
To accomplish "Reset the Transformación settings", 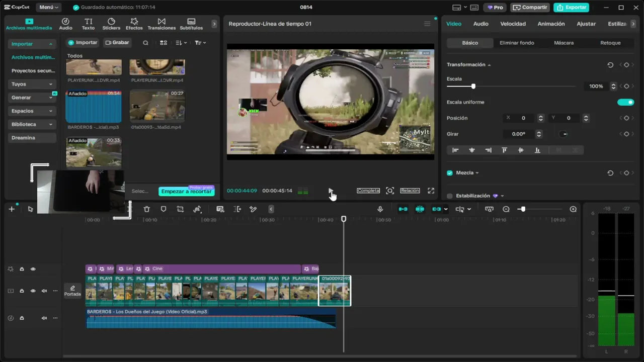I will 610,65.
